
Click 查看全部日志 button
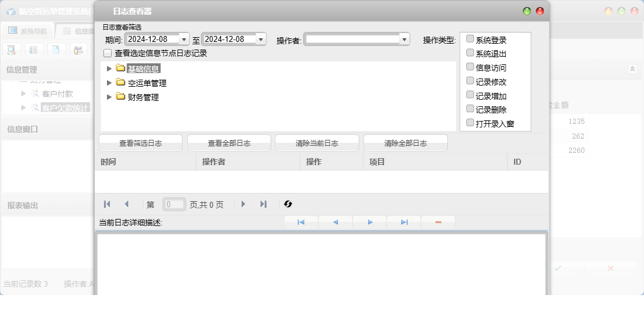[229, 143]
